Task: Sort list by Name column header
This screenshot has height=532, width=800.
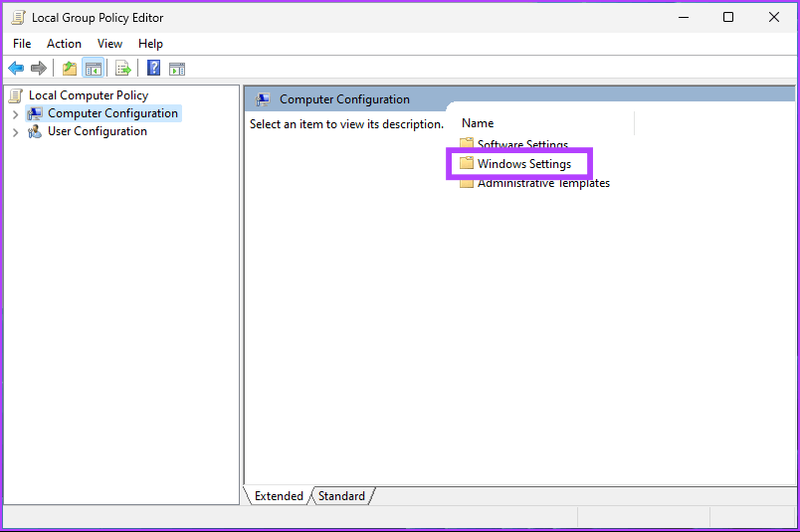Action: [x=478, y=123]
